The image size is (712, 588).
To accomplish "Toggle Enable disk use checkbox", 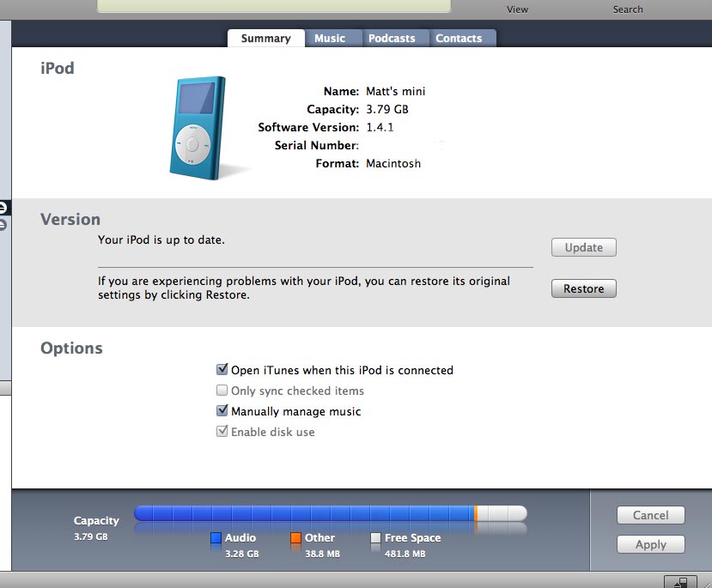I will [x=222, y=431].
